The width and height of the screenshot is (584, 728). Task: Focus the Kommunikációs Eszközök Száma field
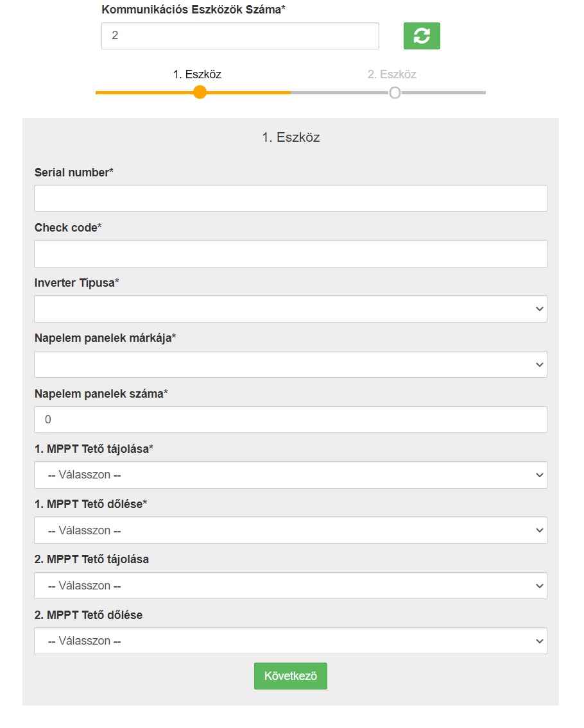click(240, 36)
